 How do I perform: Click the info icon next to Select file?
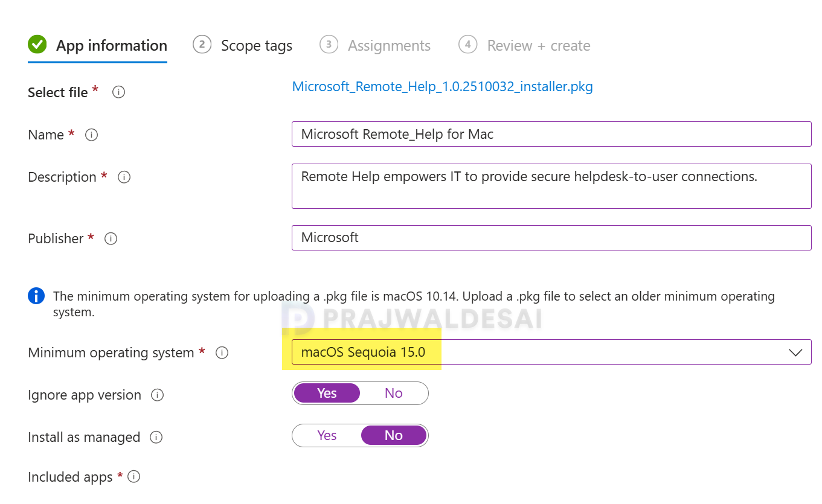119,92
